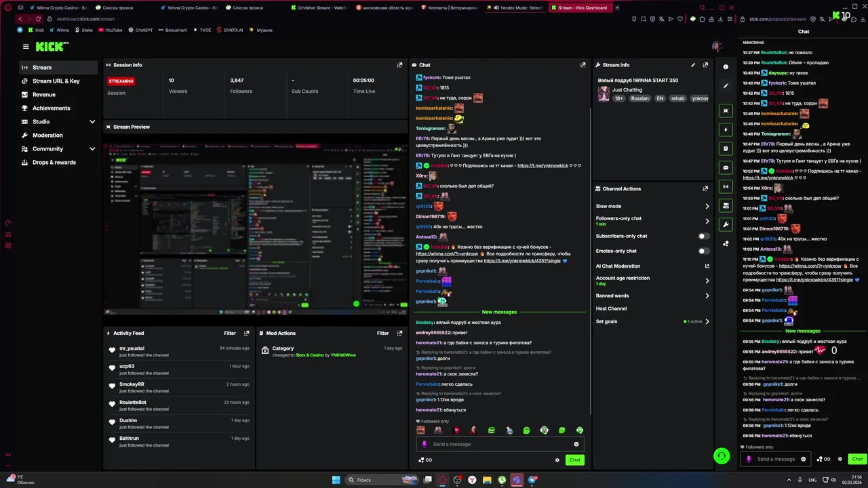Click New messages divider in the dashboard chat
Screen dimensions: 868x488
click(499, 312)
